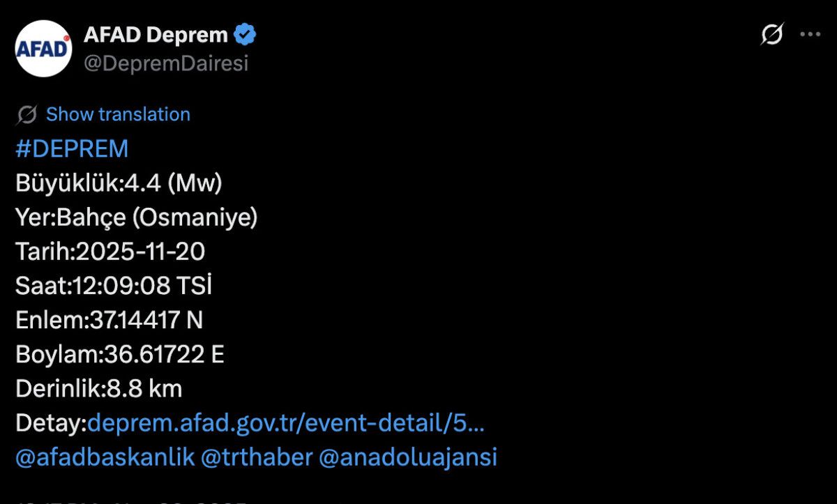
Task: Click the Yer:Bahçe (Osmaniye) text line
Action: [137, 218]
